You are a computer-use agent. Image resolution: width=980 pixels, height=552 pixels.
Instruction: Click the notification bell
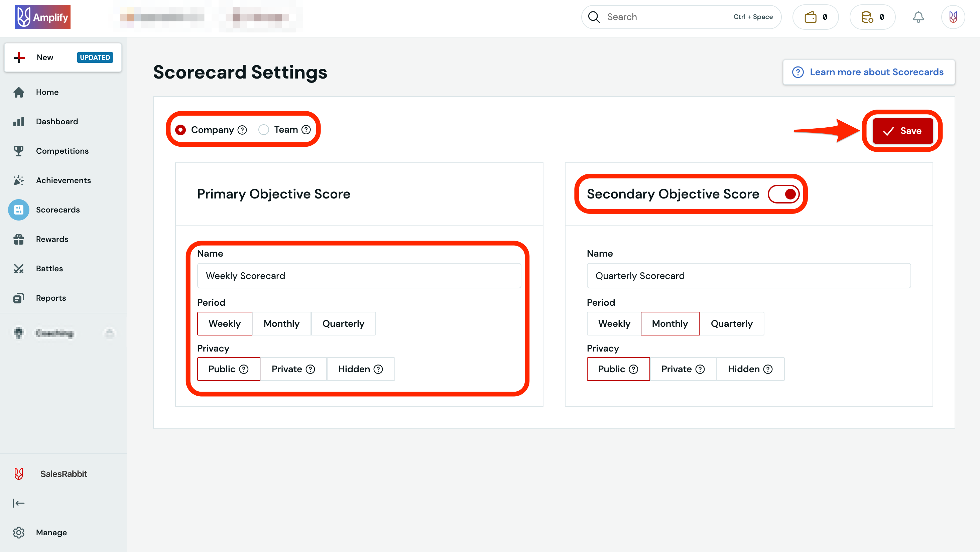pos(919,17)
